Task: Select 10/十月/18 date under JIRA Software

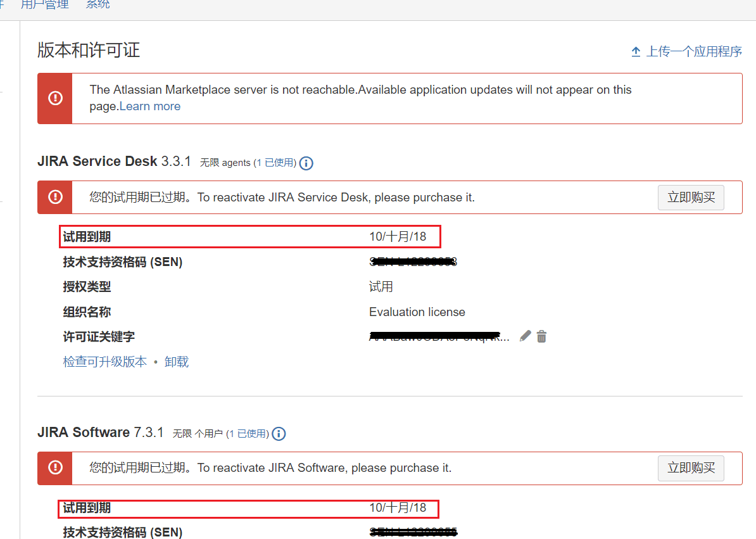Action: (x=398, y=508)
